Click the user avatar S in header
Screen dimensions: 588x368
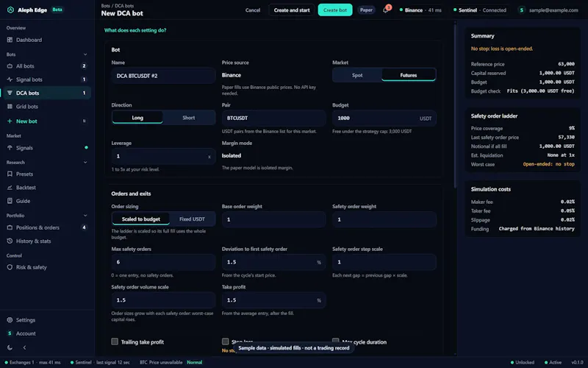pos(521,10)
